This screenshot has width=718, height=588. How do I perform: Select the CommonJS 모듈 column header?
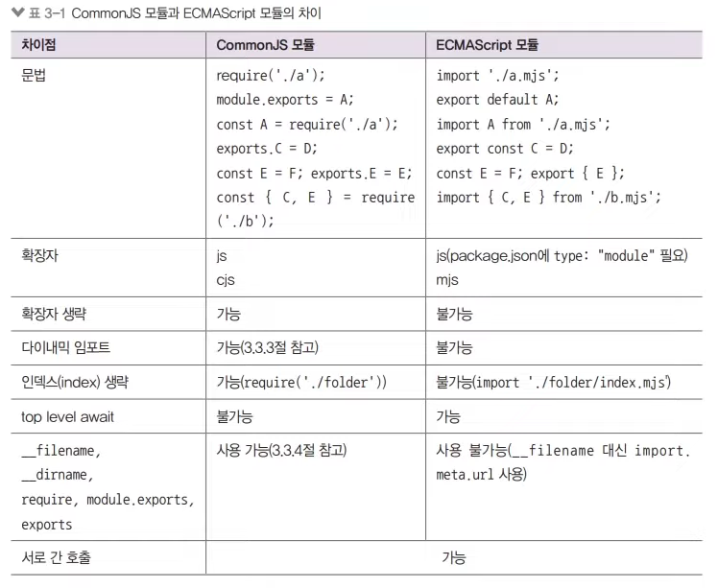tap(266, 45)
